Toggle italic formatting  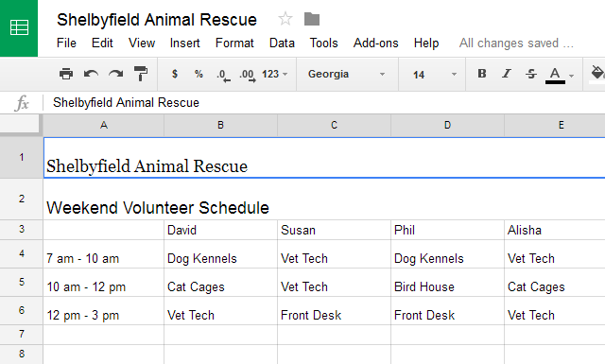tap(507, 74)
